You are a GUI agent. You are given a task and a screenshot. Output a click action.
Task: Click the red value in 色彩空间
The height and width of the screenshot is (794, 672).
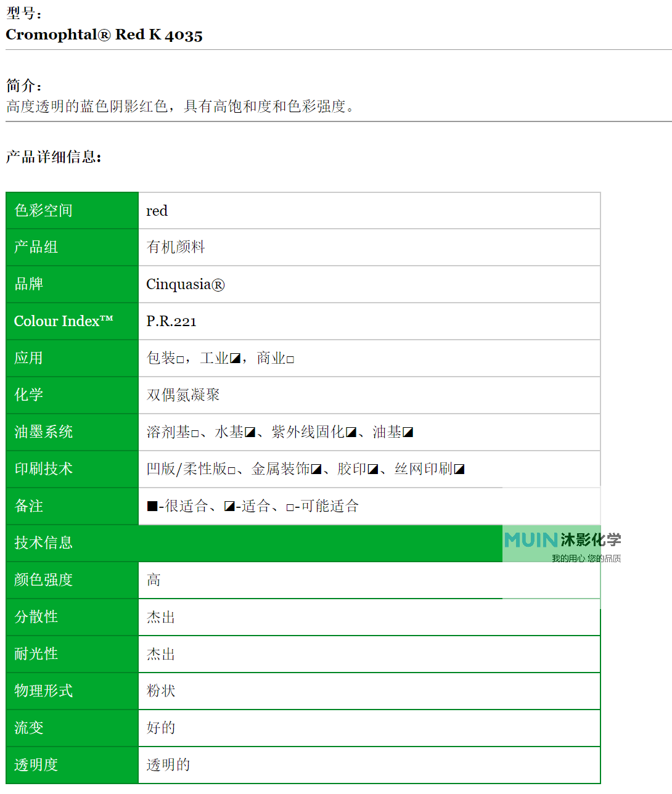(157, 211)
